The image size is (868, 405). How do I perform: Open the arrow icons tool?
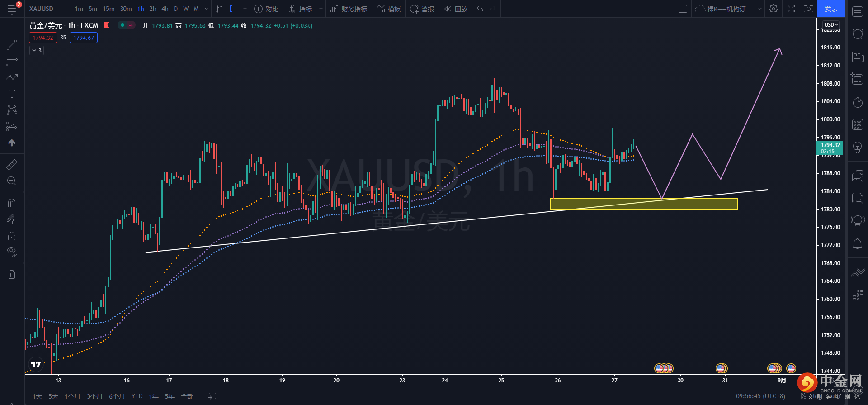tap(12, 143)
